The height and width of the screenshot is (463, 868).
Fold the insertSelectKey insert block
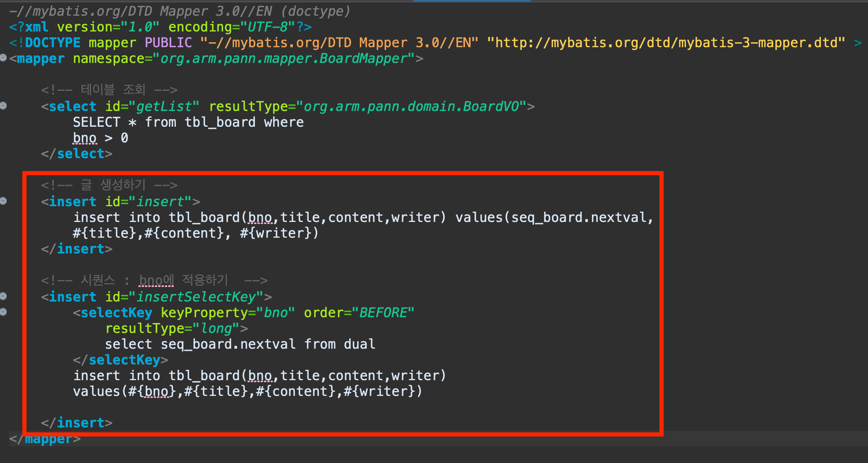point(3,296)
